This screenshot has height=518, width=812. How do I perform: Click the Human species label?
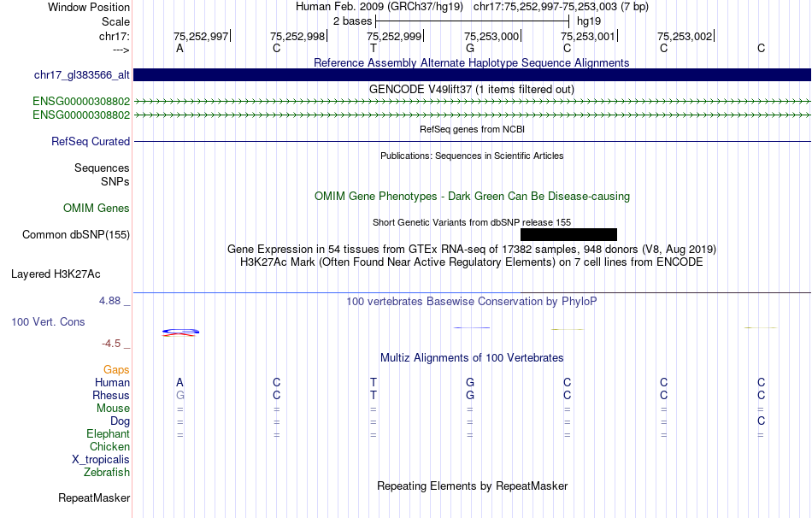tap(112, 383)
